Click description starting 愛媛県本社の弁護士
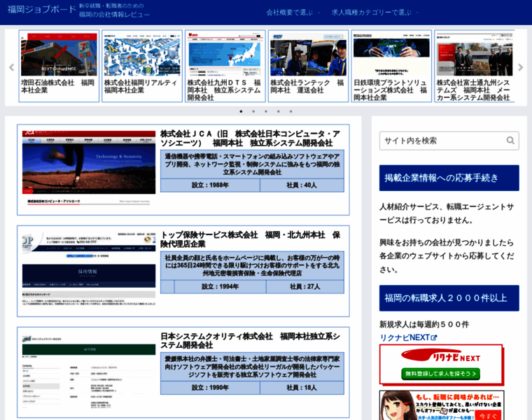 click(252, 367)
